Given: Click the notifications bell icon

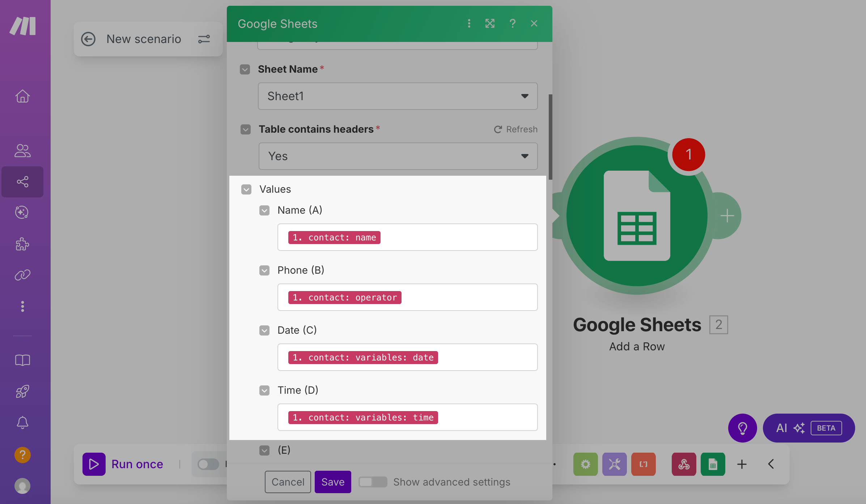Looking at the screenshot, I should pyautogui.click(x=22, y=422).
